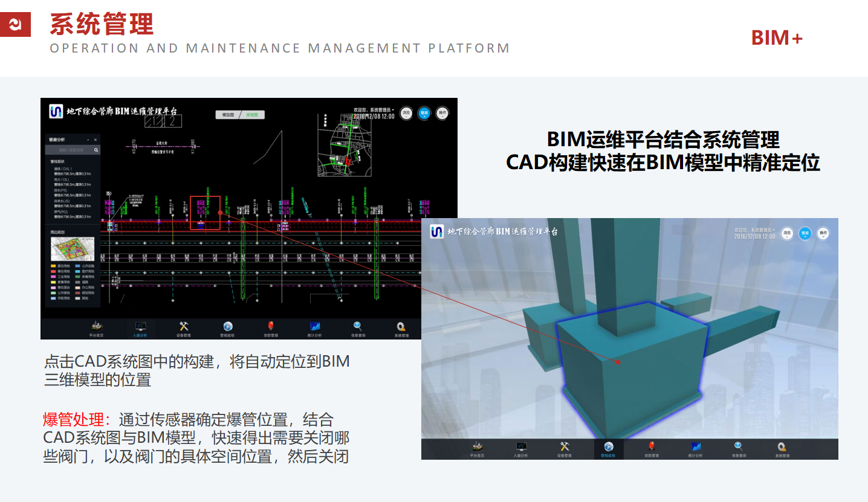The width and height of the screenshot is (868, 502).
Task: Minimize the 管廊分析 panel
Action: 88,140
